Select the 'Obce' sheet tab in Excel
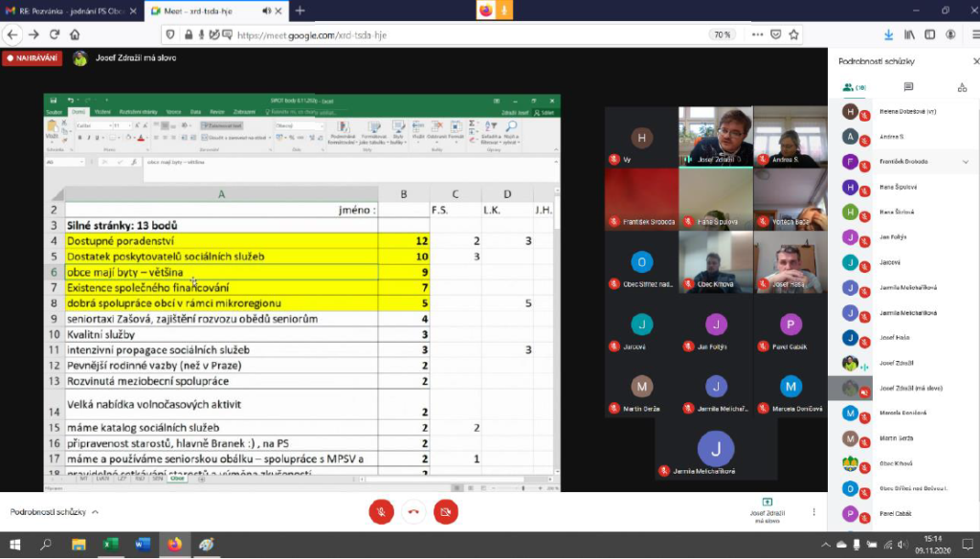Viewport: 980px width, 559px height. (x=177, y=479)
